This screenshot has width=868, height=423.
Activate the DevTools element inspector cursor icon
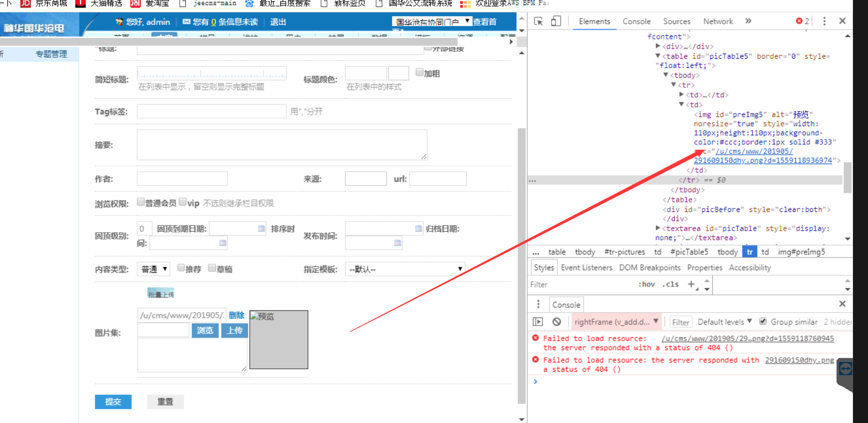[538, 21]
